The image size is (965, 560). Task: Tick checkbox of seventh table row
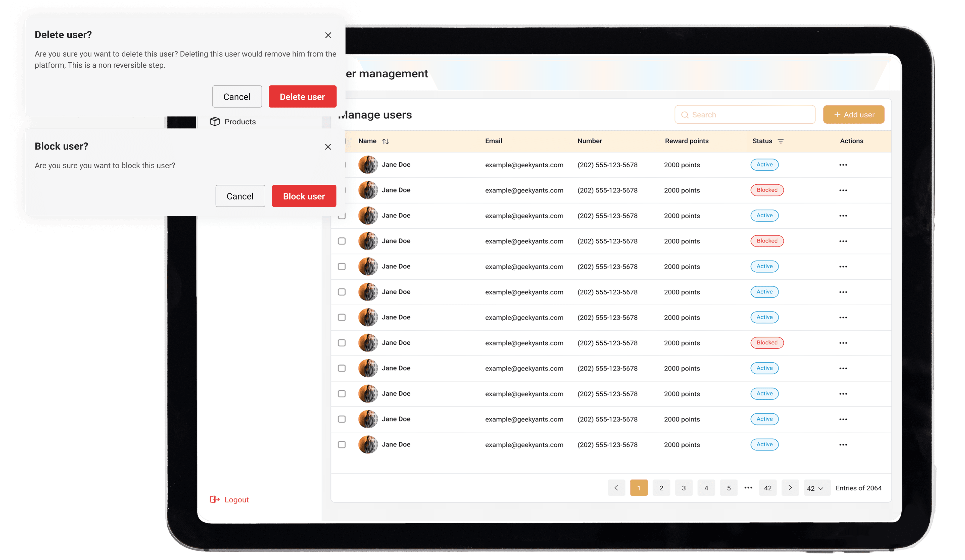click(342, 317)
